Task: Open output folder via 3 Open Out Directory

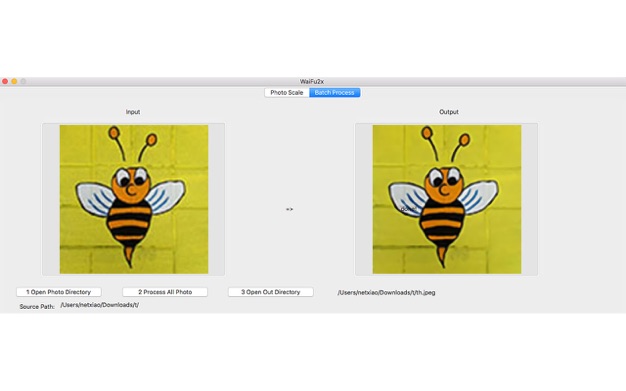Action: pos(271,292)
